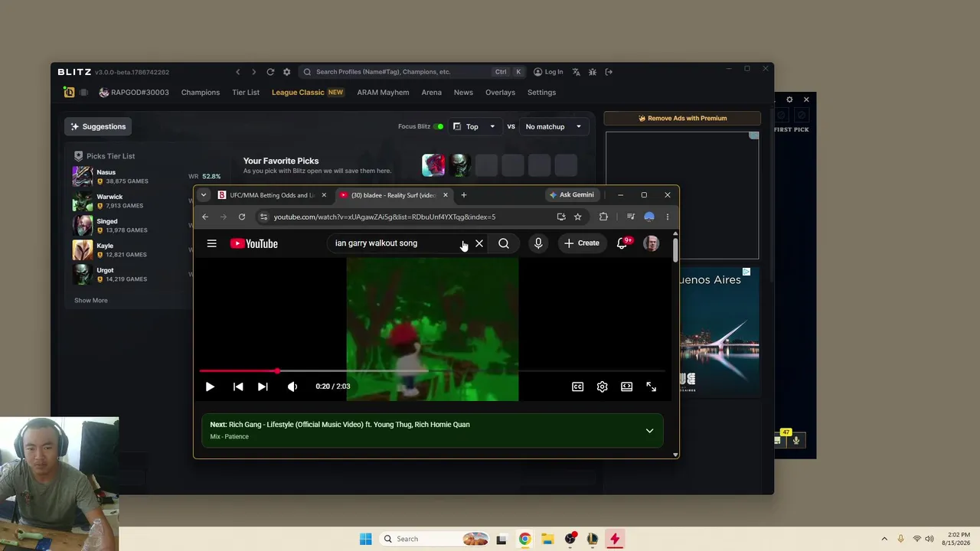Image resolution: width=980 pixels, height=551 pixels.
Task: Open ARAM Mayhem in Blitz nav
Action: point(383,93)
